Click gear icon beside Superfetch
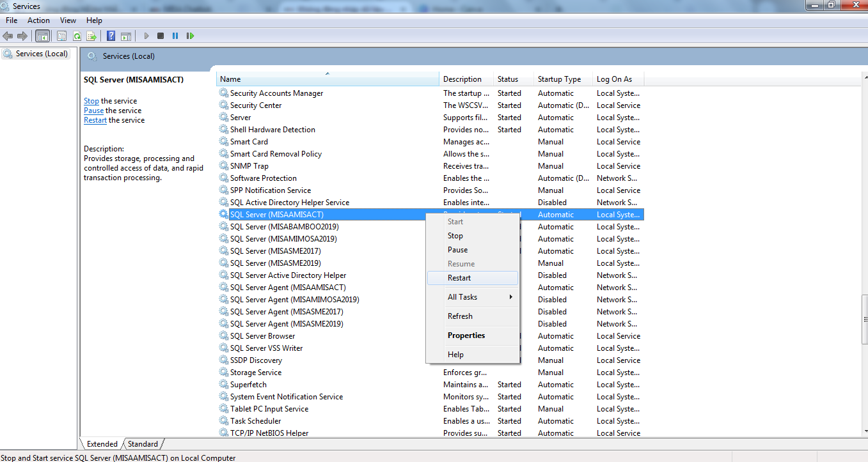The width and height of the screenshot is (868, 462). point(223,385)
